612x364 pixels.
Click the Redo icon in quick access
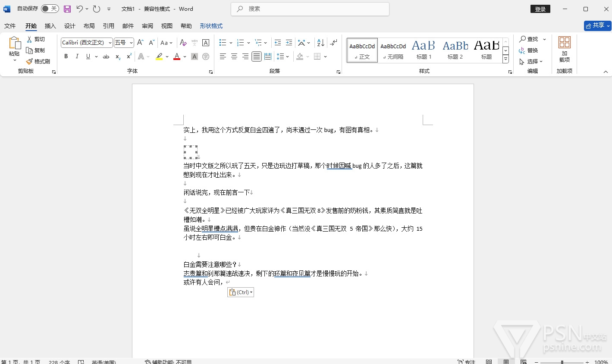(97, 9)
